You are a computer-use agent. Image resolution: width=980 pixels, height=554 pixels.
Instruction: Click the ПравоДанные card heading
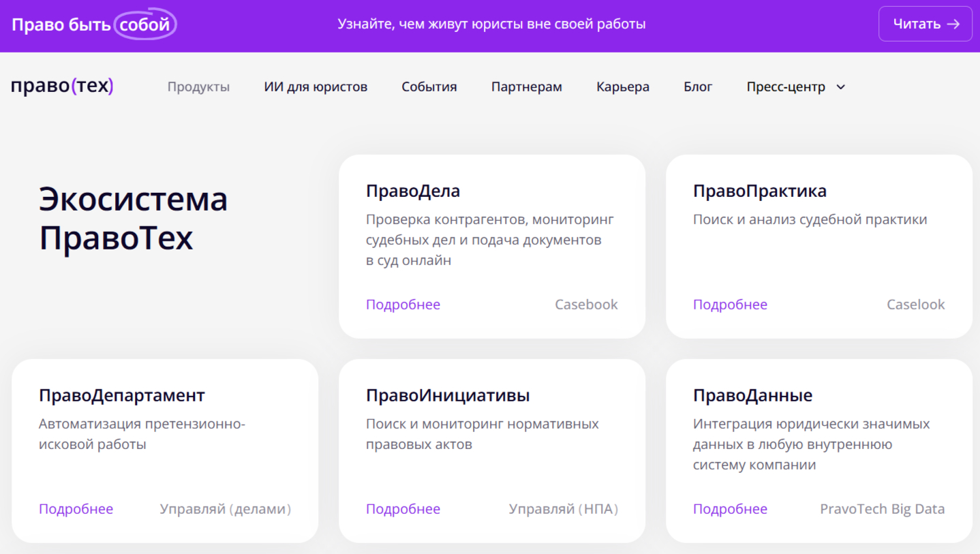click(753, 396)
